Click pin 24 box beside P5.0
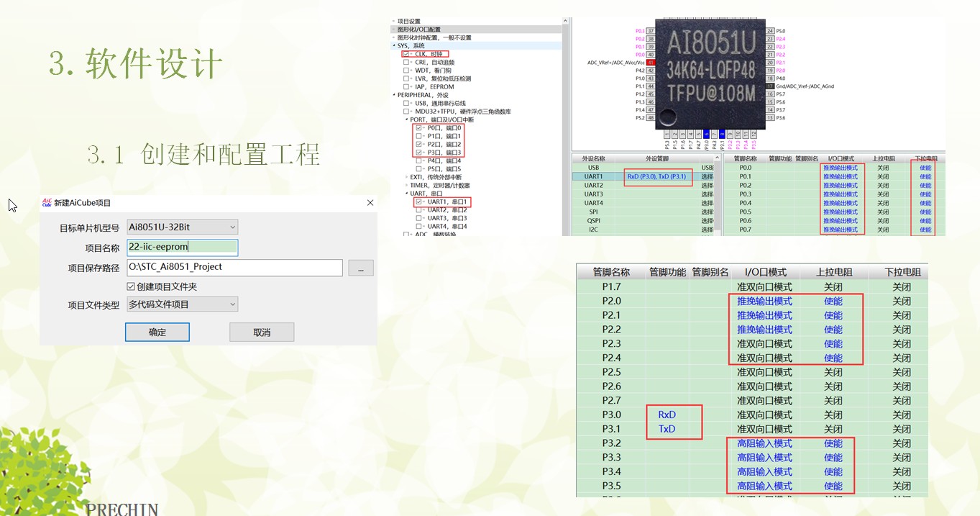The image size is (980, 516). [x=770, y=31]
